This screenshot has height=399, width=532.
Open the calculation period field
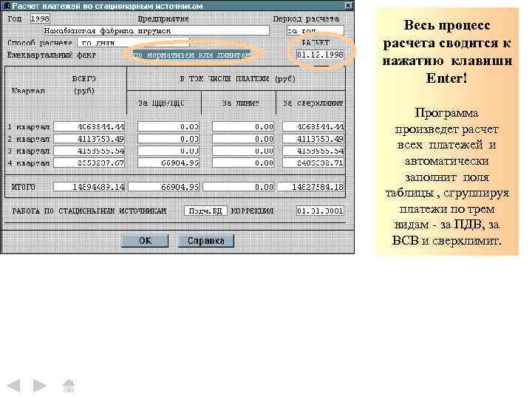coord(315,30)
